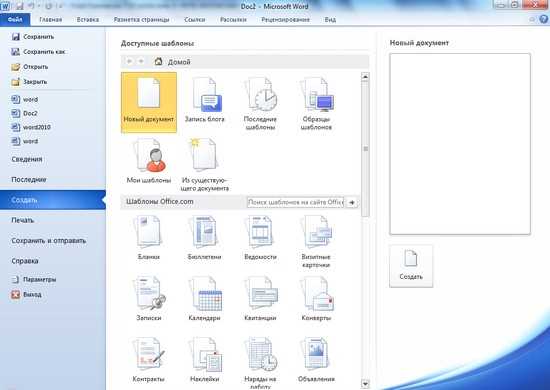Select Создать in the left menu
Viewport: 550px width, 390px height.
pyautogui.click(x=53, y=200)
